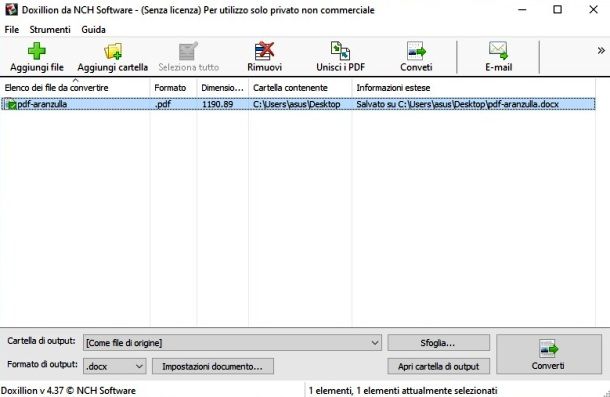
Task: Click the .pdf format cell
Action: coord(163,104)
